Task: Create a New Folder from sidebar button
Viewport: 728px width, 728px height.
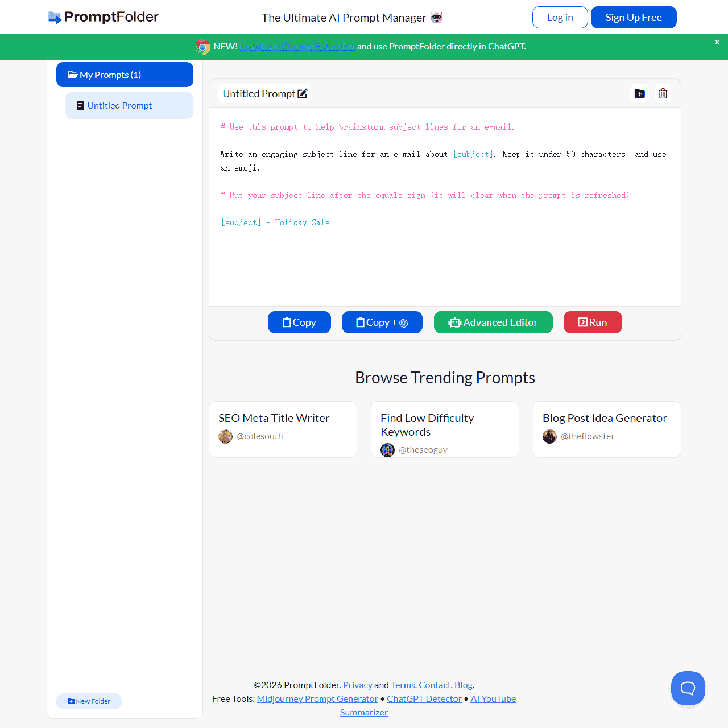Action: [x=89, y=701]
